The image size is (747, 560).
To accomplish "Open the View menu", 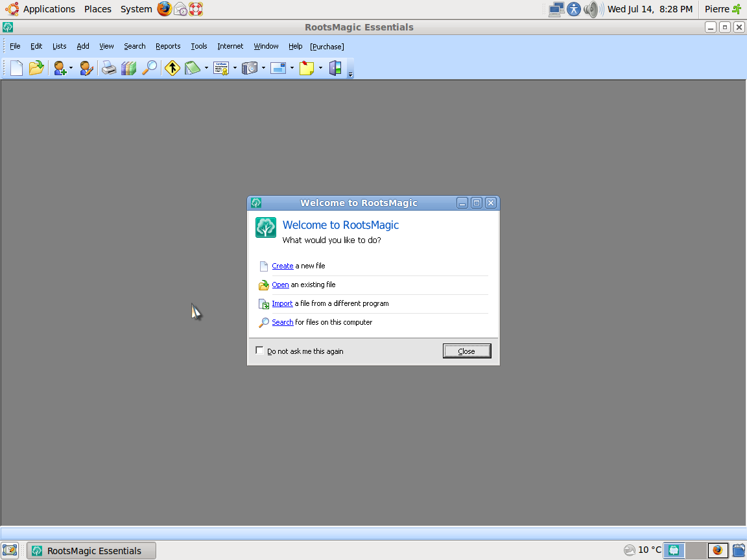I will pos(107,46).
